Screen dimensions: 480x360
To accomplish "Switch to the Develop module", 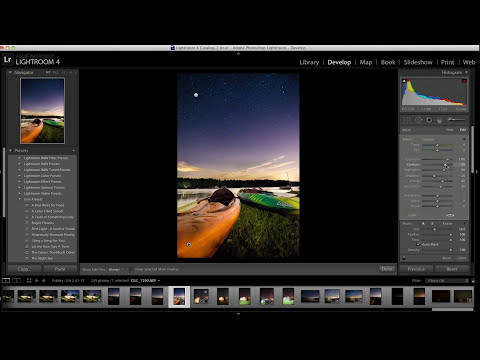I will point(339,62).
